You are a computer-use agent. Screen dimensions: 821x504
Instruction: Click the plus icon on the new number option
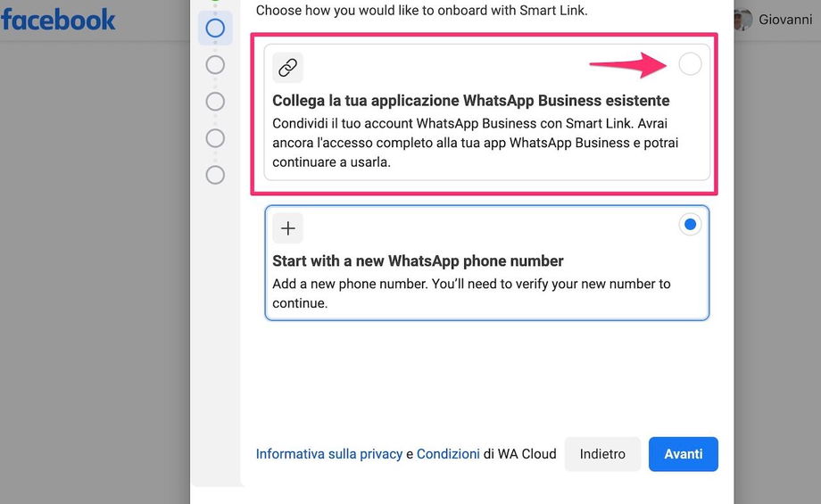pyautogui.click(x=287, y=228)
